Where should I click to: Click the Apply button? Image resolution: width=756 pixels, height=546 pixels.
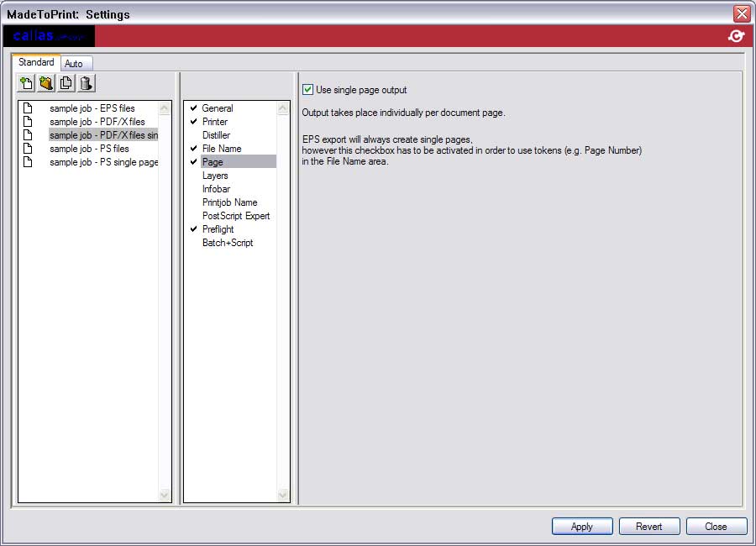point(582,526)
